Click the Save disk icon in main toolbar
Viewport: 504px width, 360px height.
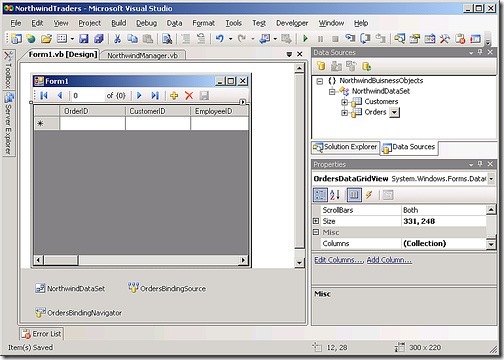[x=83, y=39]
